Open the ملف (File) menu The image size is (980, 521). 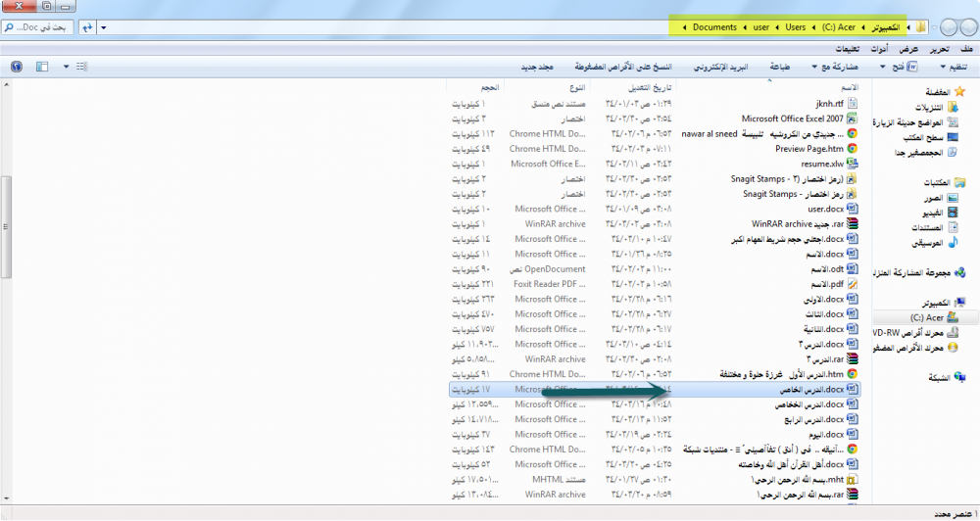[x=967, y=48]
